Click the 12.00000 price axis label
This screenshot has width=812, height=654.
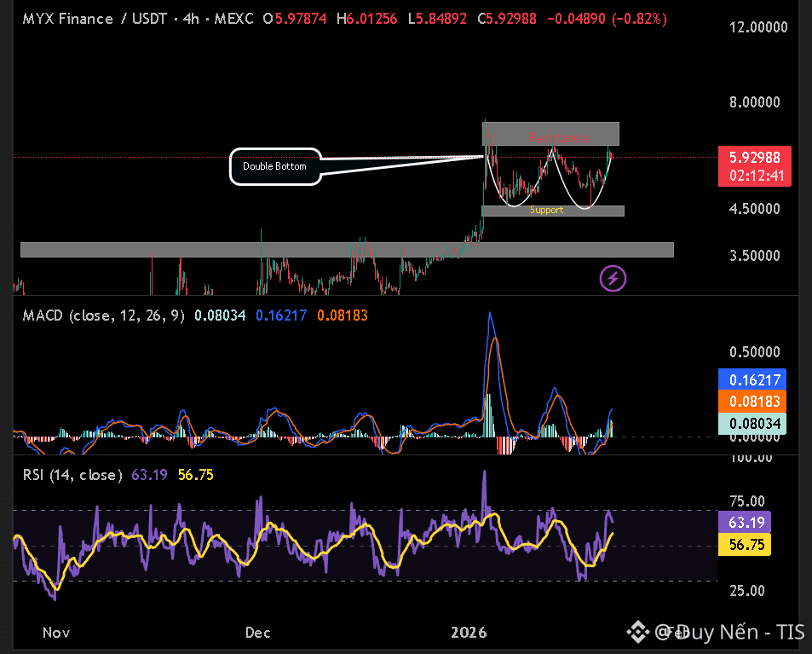[758, 27]
